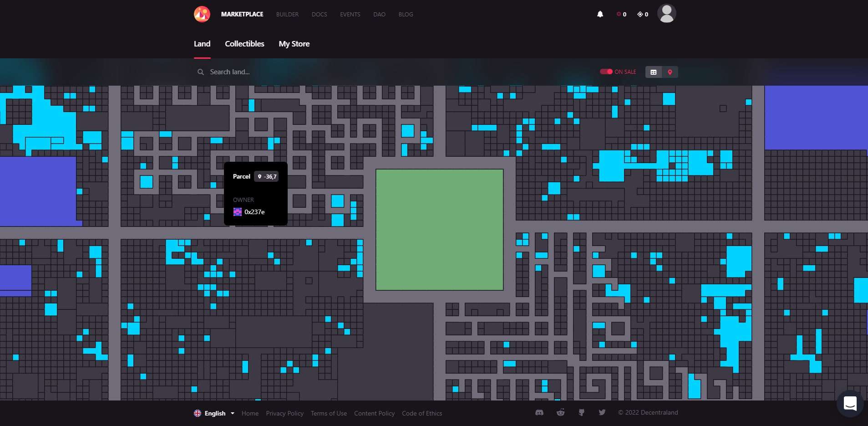
Task: Toggle the On Sale filter
Action: click(606, 72)
